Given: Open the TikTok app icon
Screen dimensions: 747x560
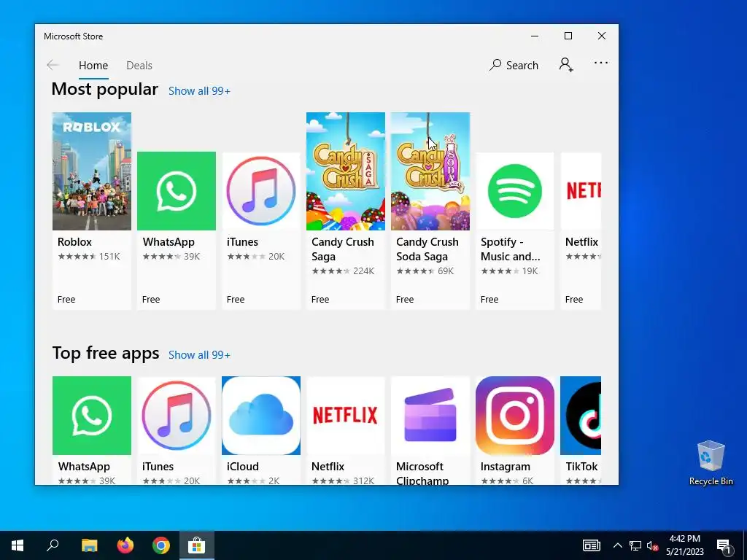Looking at the screenshot, I should tap(581, 416).
